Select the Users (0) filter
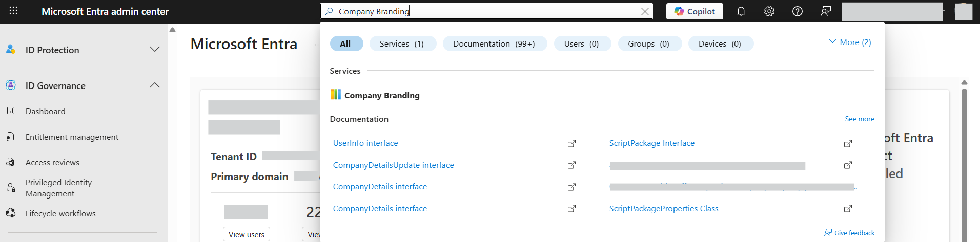 (582, 43)
